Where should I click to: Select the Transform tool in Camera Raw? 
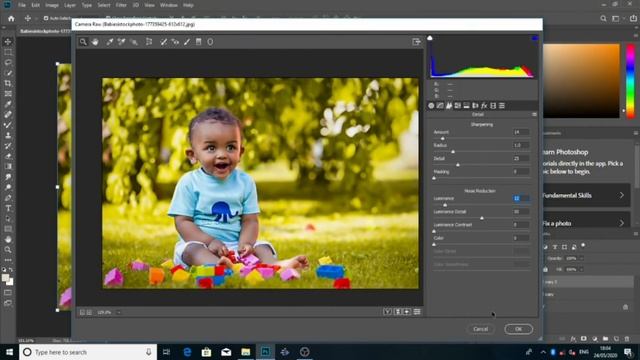149,42
